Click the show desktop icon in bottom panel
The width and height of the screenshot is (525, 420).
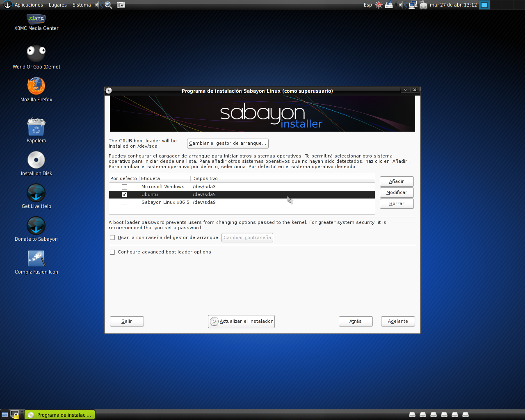point(5,415)
